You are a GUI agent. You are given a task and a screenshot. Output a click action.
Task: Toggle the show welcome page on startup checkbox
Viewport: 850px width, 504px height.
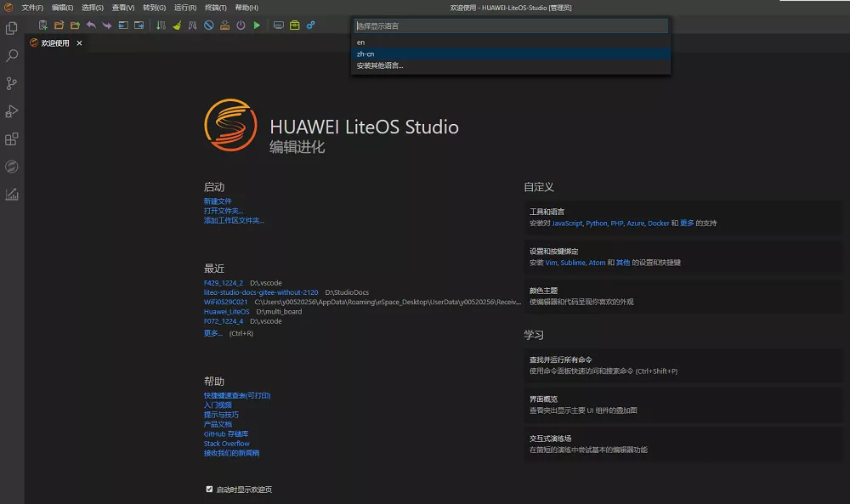[209, 489]
